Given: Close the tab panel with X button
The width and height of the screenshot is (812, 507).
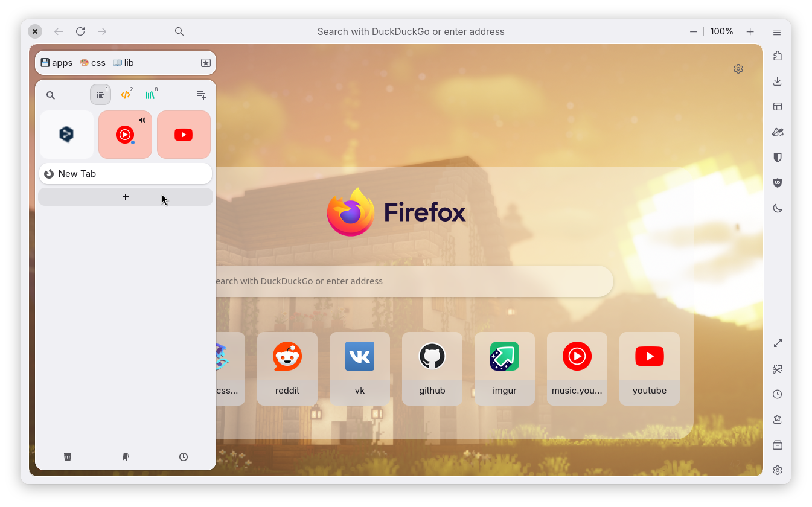Looking at the screenshot, I should [35, 31].
